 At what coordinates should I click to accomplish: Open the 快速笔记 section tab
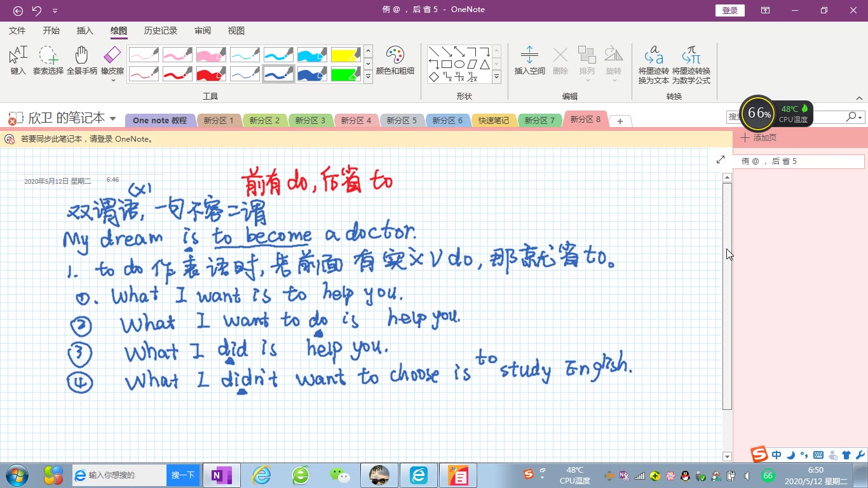tap(494, 120)
